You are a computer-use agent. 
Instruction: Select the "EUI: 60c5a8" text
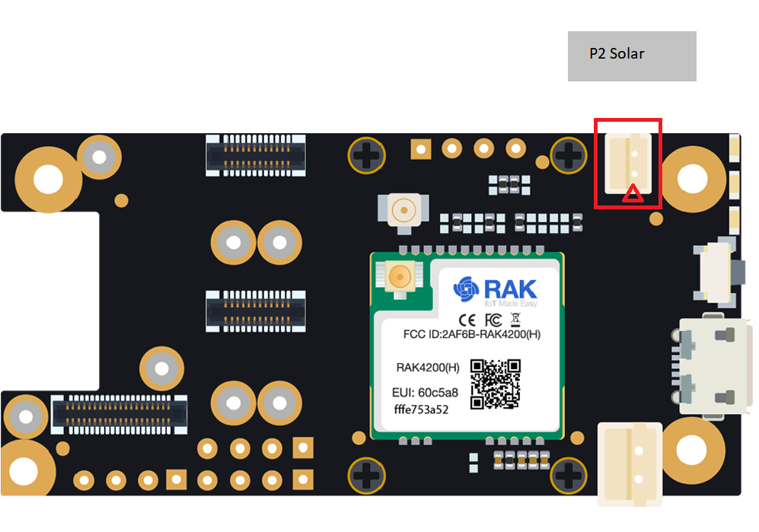pos(425,392)
